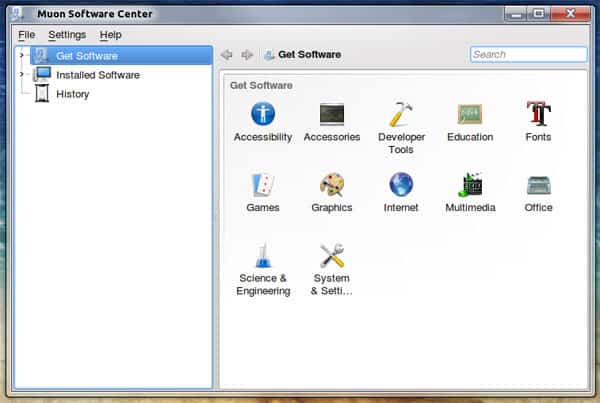Click the Get Software breadcrumb icon
The image size is (600, 403).
[x=269, y=55]
